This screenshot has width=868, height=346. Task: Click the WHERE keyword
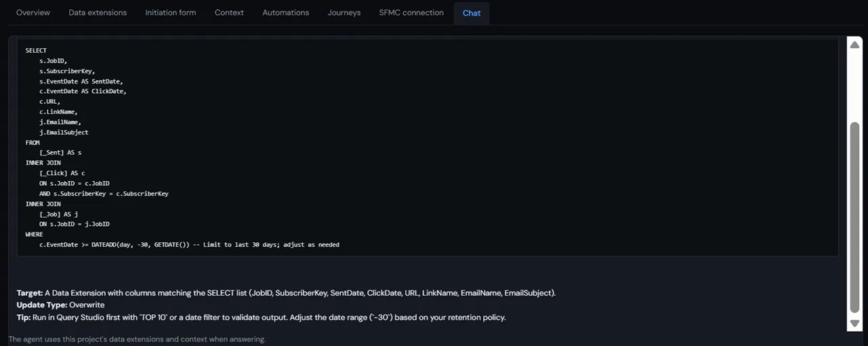point(34,234)
